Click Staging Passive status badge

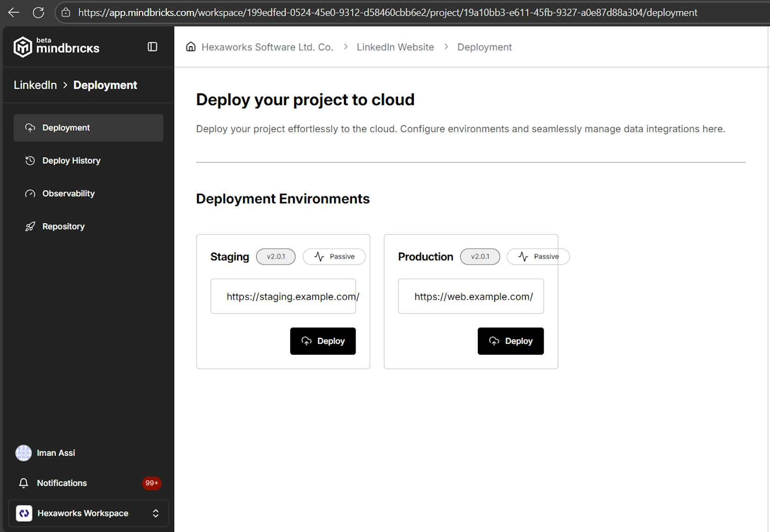pyautogui.click(x=334, y=257)
